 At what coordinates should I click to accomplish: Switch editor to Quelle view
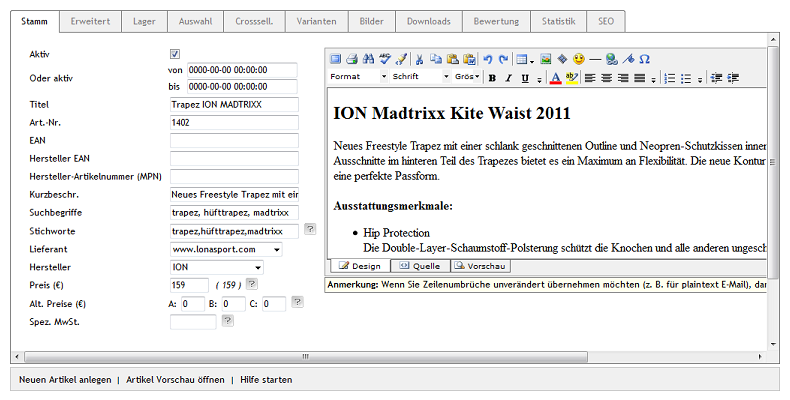420,266
